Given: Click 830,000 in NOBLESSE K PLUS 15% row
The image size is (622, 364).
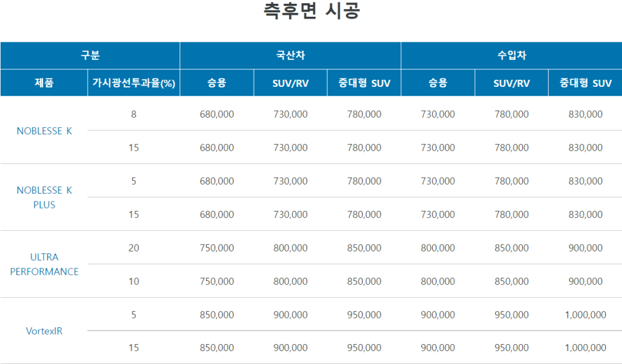Looking at the screenshot, I should click(585, 215).
